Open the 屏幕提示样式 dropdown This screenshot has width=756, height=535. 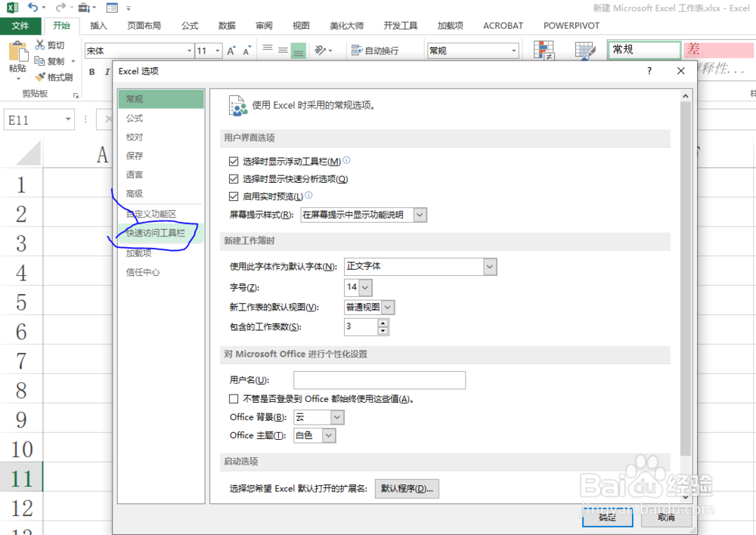coord(420,215)
